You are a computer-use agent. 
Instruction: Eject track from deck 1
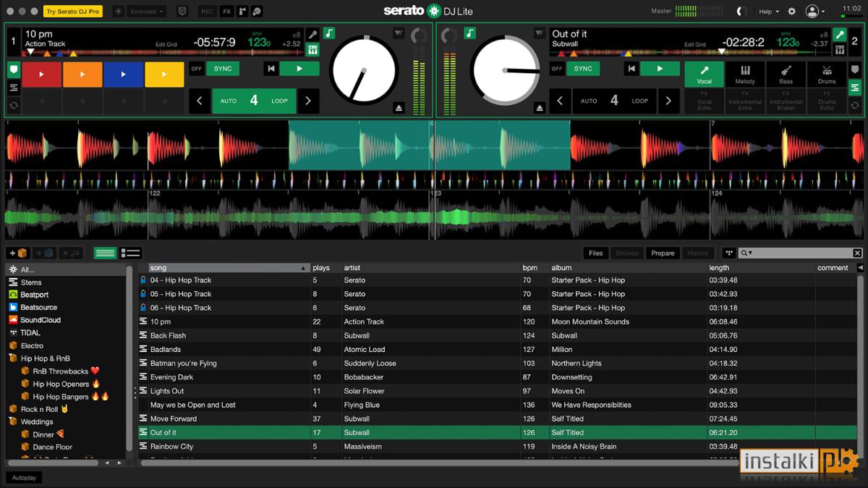click(x=399, y=107)
